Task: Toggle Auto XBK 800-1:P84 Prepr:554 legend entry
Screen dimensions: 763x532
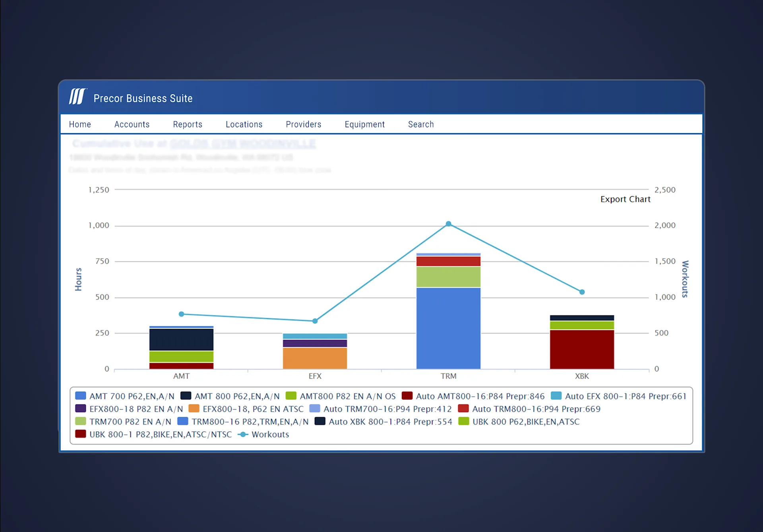Action: (383, 422)
